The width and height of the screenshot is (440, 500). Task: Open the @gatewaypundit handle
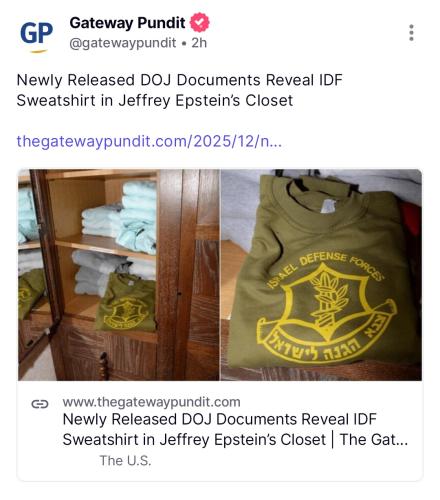point(123,43)
